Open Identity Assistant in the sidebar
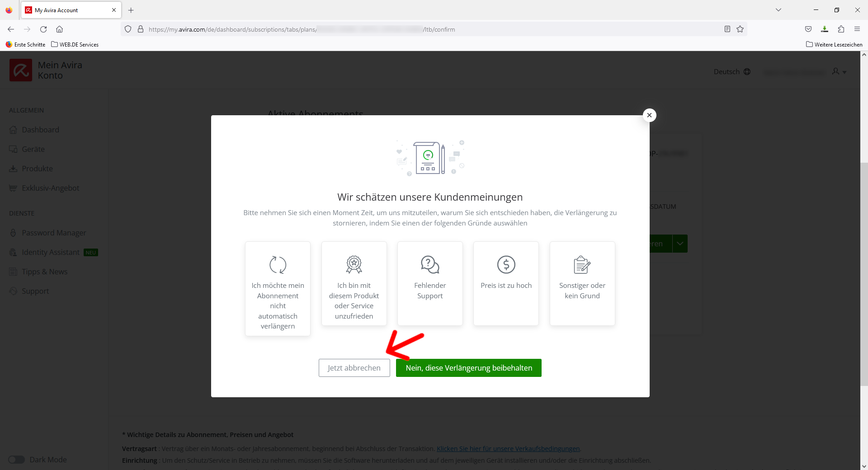 pos(51,252)
